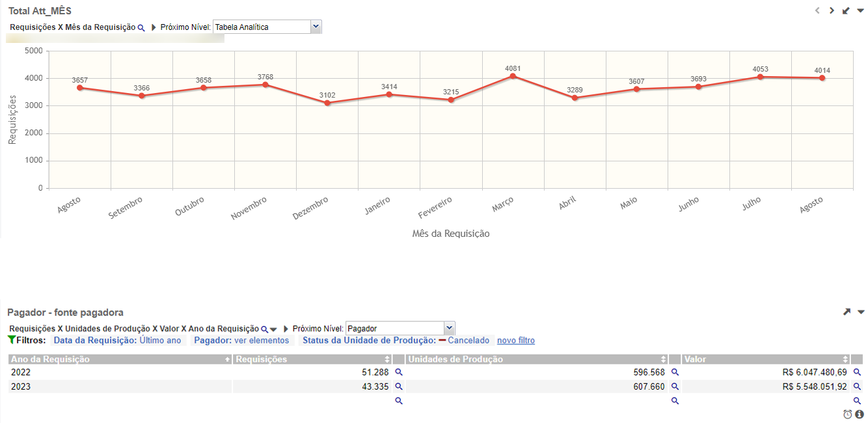Minimize the Total Att_MÊS panel with diagonal arrow
The width and height of the screenshot is (868, 423).
846,10
